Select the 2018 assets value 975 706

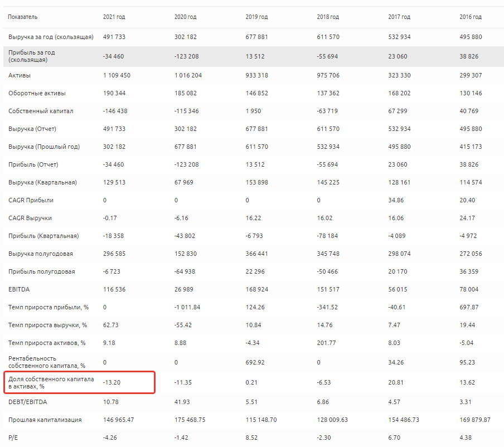point(329,75)
